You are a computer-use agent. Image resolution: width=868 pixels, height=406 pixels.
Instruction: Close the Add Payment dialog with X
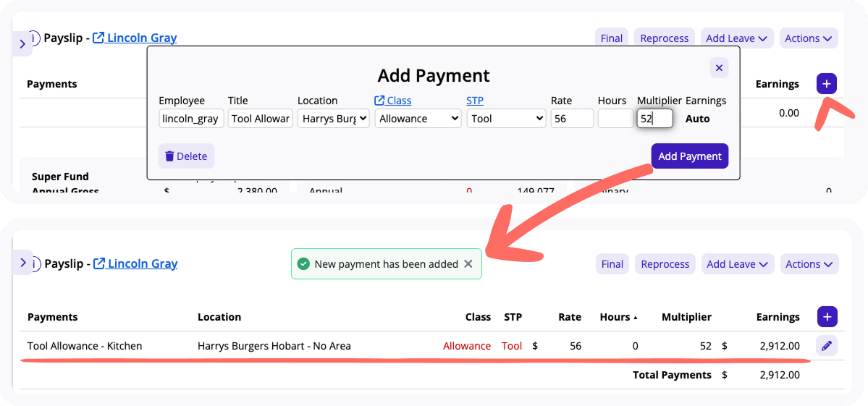click(719, 67)
